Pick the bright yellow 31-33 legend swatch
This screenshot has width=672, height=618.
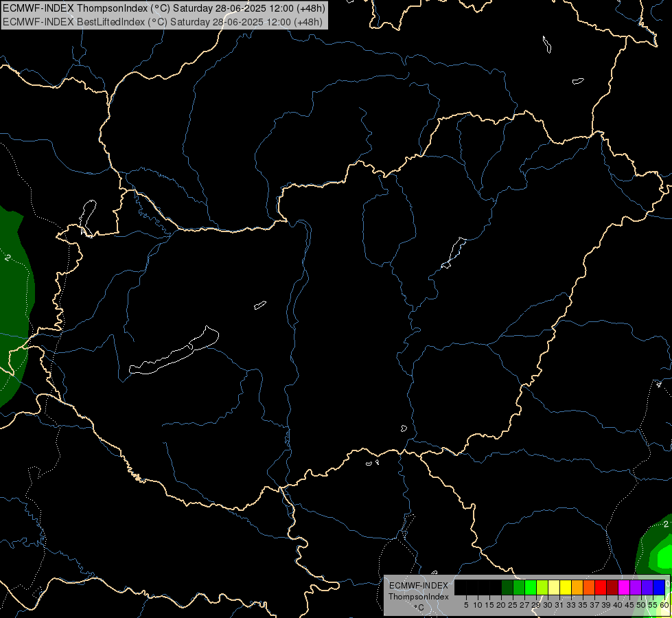[566, 588]
